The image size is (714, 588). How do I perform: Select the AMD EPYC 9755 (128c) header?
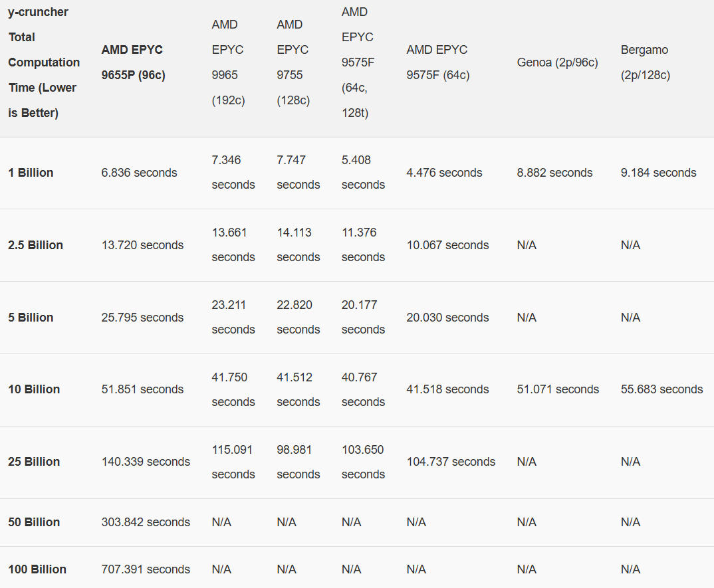(x=293, y=62)
